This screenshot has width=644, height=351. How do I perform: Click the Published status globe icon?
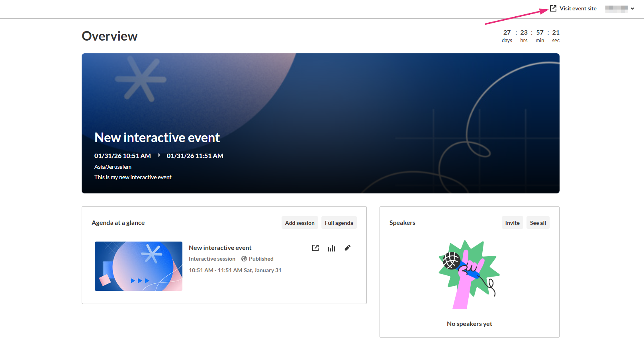point(244,259)
